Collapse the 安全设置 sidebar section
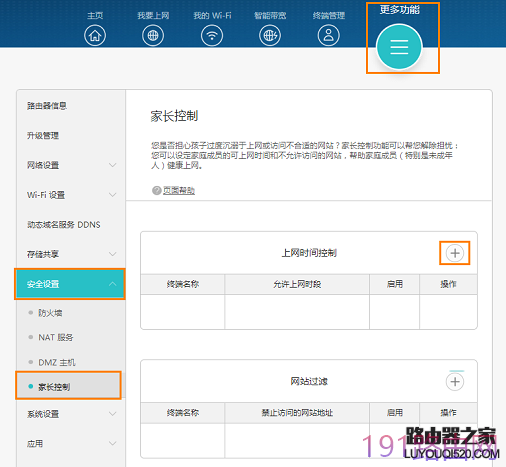The width and height of the screenshot is (506, 467). click(70, 284)
